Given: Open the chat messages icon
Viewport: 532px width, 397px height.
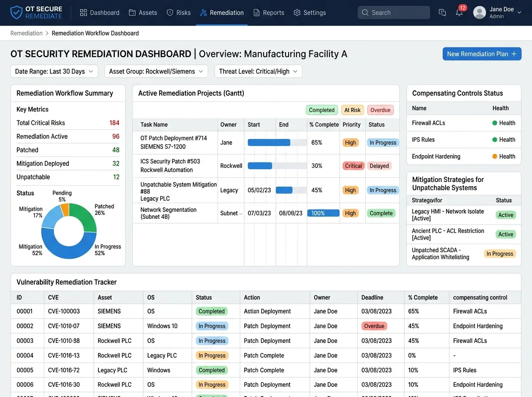Looking at the screenshot, I should (442, 13).
